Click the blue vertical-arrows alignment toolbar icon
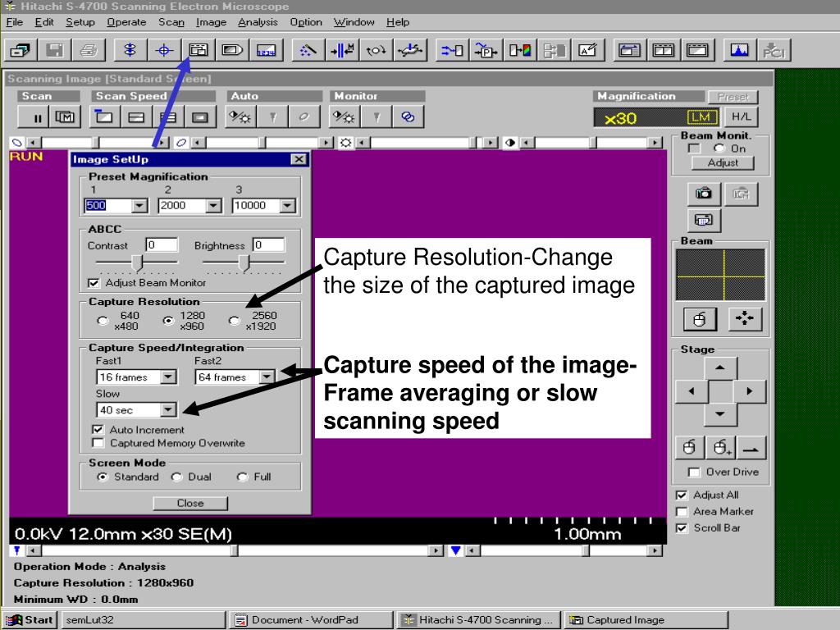Screen dimensions: 840x630 pyautogui.click(x=130, y=50)
